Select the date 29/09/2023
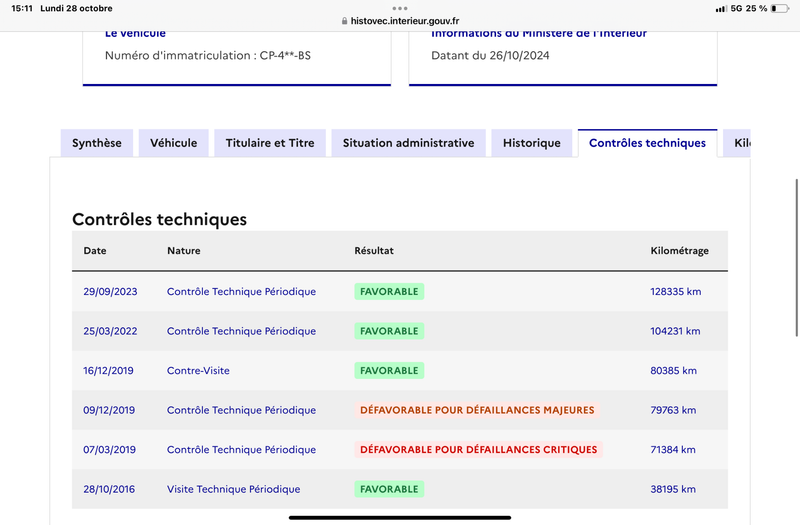 click(110, 291)
